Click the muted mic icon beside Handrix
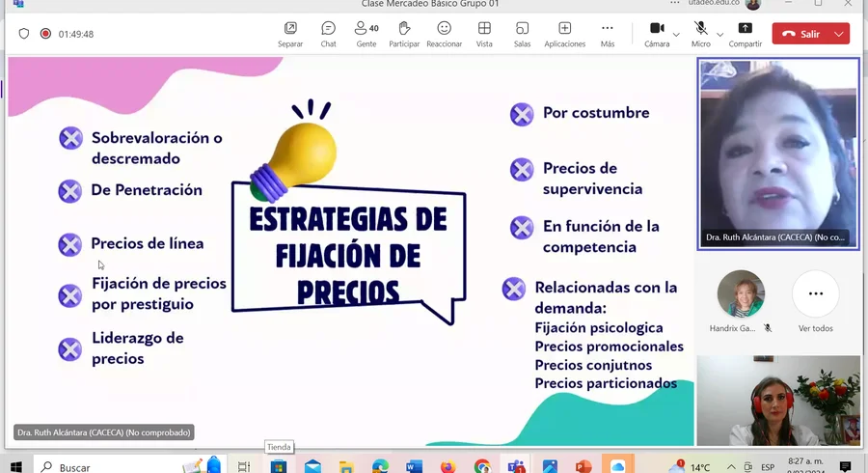The width and height of the screenshot is (868, 473). pyautogui.click(x=768, y=328)
